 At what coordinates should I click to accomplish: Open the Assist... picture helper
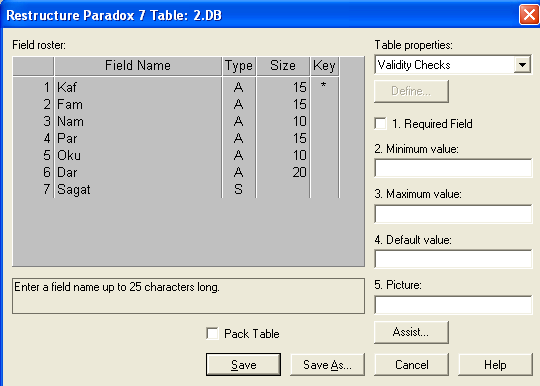pos(411,332)
